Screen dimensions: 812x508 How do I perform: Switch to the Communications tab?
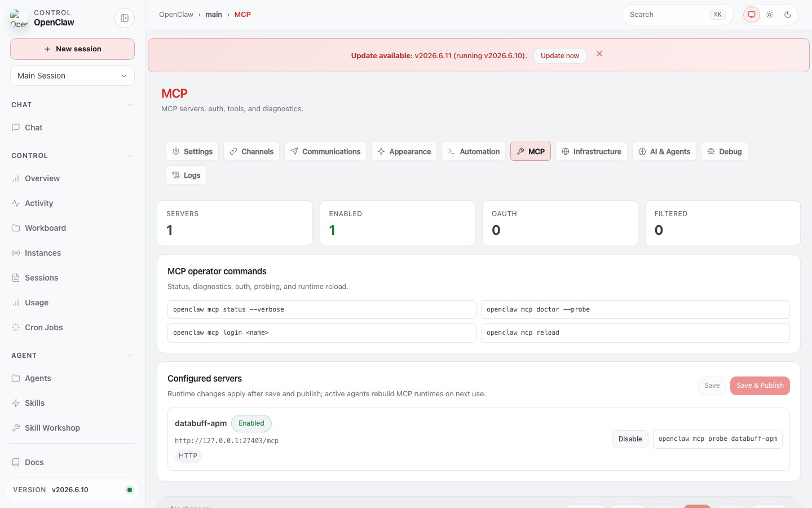325,151
